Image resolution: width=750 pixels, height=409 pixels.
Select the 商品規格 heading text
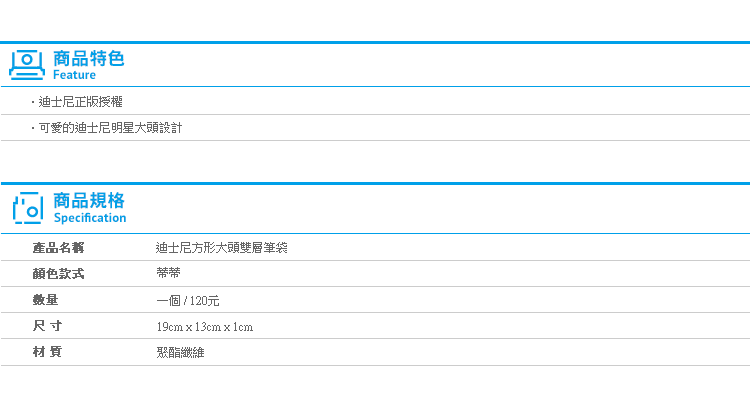[x=88, y=200]
